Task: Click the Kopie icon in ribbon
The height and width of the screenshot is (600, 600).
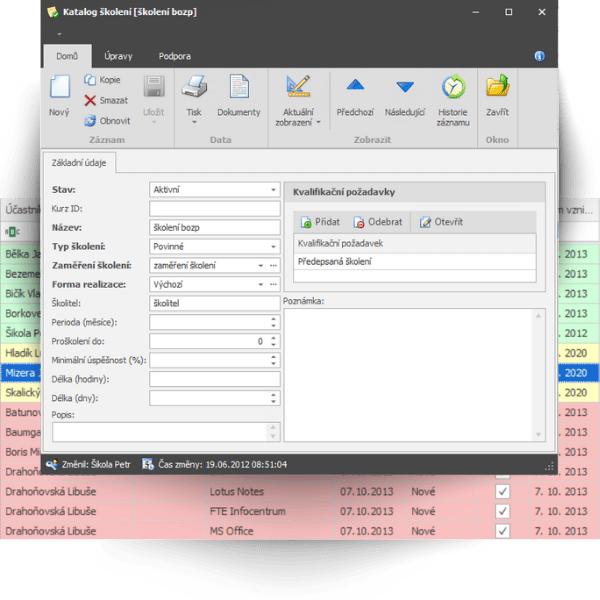Action: tap(90, 79)
